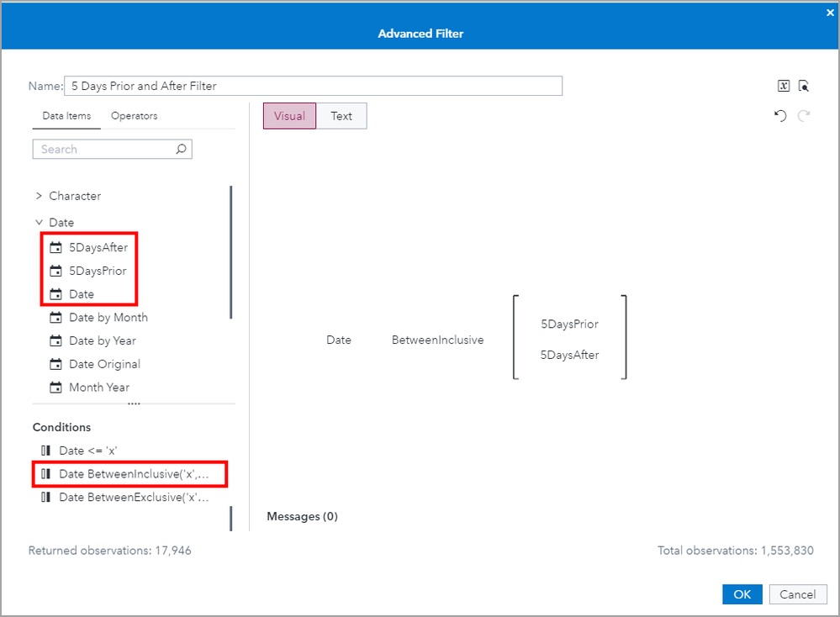Click the Conditions list scrollbar
Image resolution: width=840 pixels, height=617 pixels.
click(x=231, y=519)
